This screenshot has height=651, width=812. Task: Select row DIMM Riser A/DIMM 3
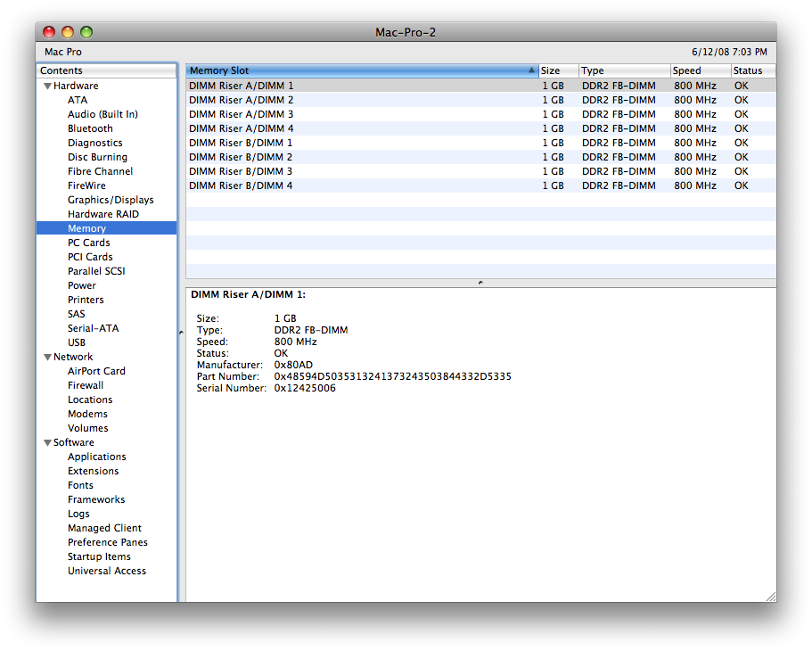click(480, 114)
